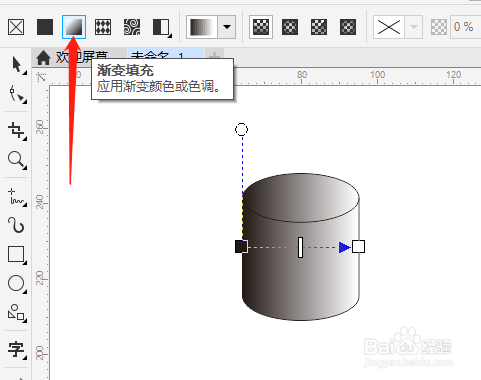This screenshot has height=380, width=481.
Task: Click the 0 % transparency field
Action: click(465, 27)
